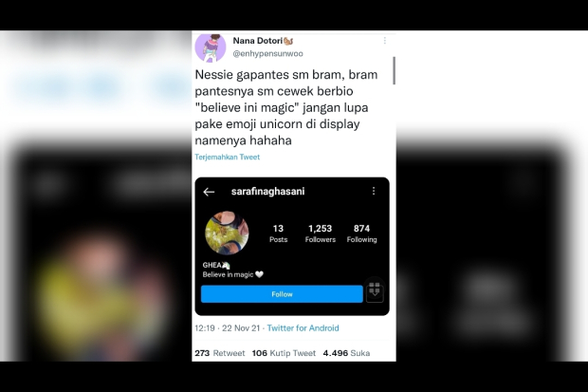The height and width of the screenshot is (392, 588).
Task: Open the 1,253 Followers list
Action: (x=321, y=233)
